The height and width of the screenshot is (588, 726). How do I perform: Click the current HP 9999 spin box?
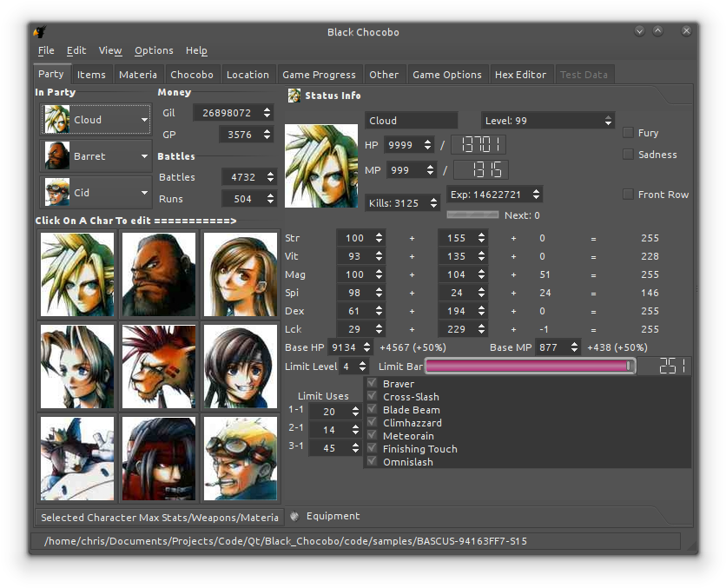click(x=409, y=145)
